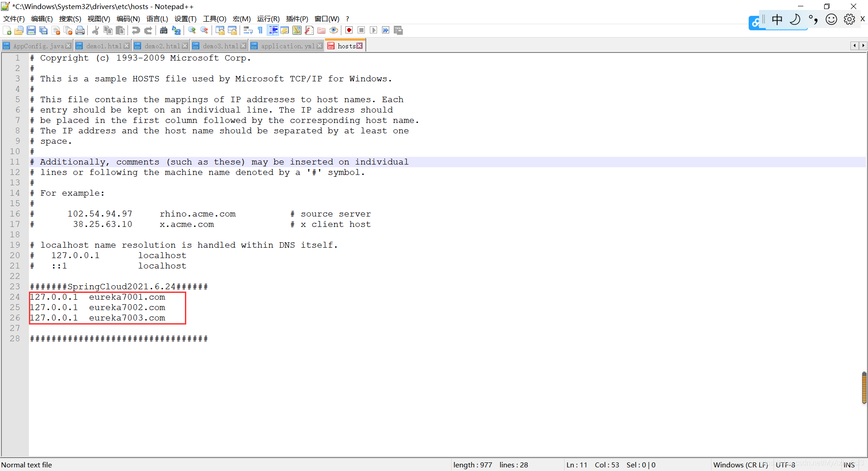Viewport: 868px width, 471px height.
Task: Open the 编码(N) menu
Action: click(128, 19)
